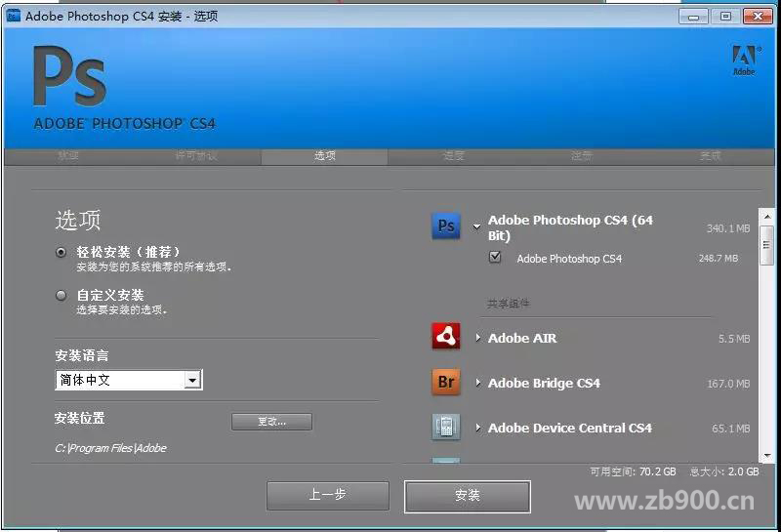Click the Adobe Bridge Br icon
This screenshot has height=532, width=781.
tap(446, 382)
